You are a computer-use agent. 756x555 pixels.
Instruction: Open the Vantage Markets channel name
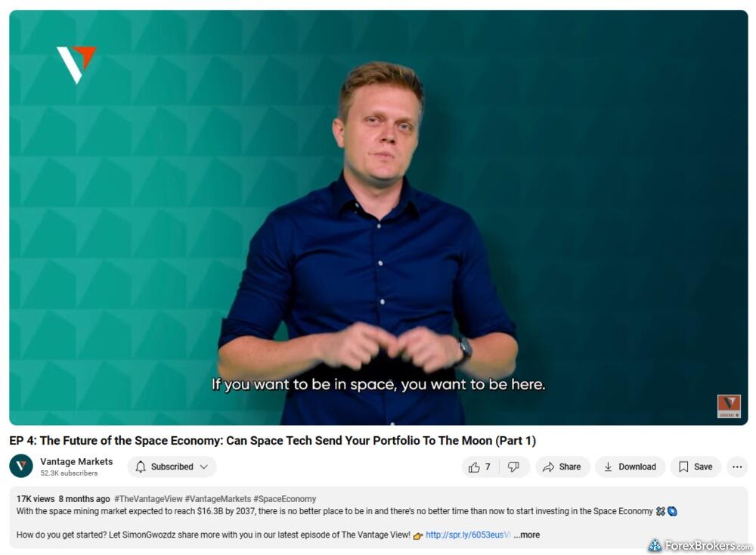click(76, 461)
